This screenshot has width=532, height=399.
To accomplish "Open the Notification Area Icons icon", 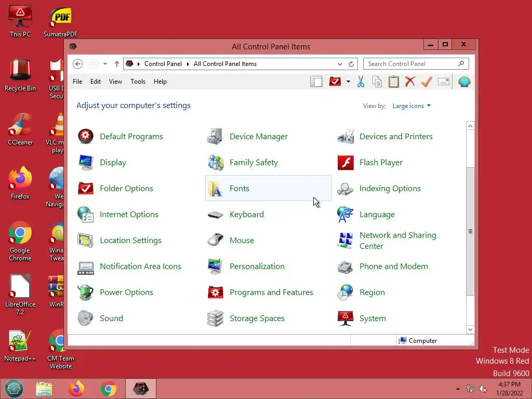I will 86,268.
